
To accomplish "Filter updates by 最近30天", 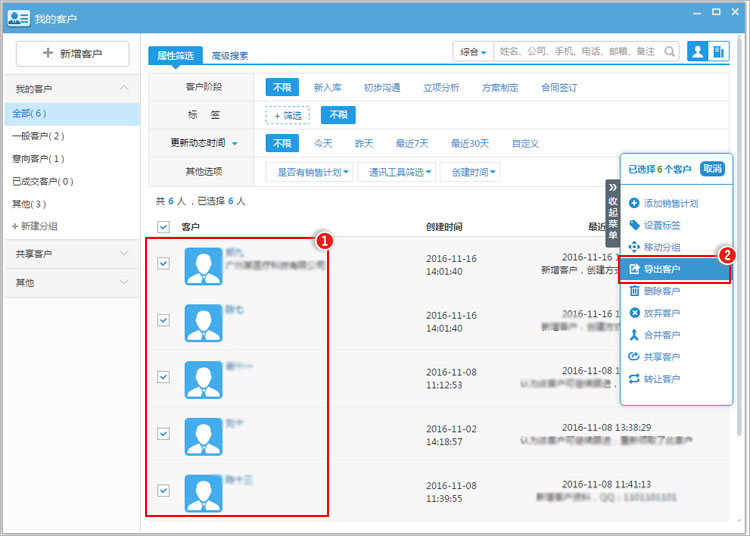I will (470, 143).
